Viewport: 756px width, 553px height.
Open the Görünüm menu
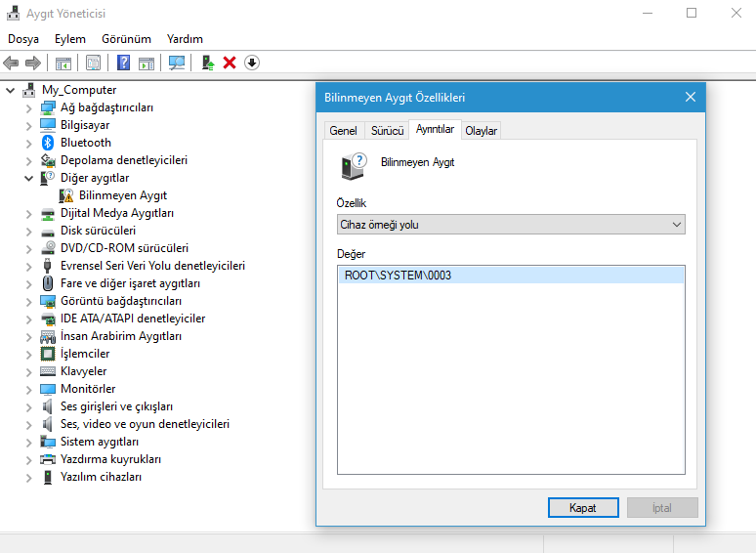[126, 39]
